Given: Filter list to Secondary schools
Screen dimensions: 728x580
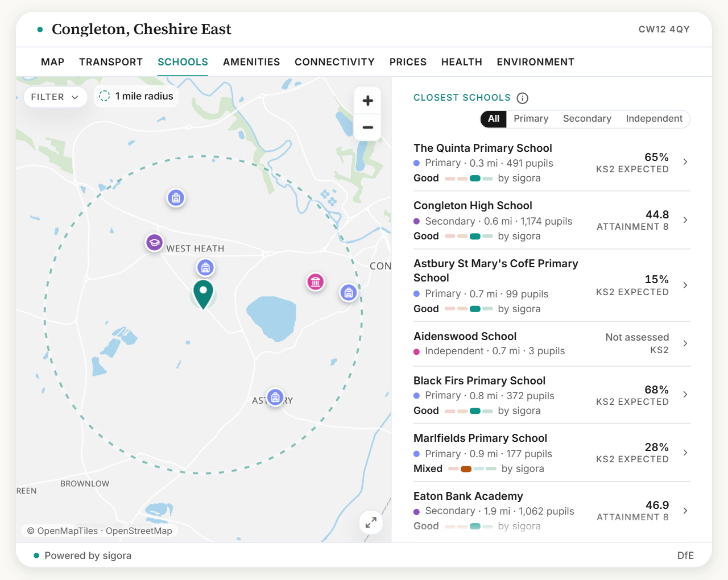Looking at the screenshot, I should (587, 119).
